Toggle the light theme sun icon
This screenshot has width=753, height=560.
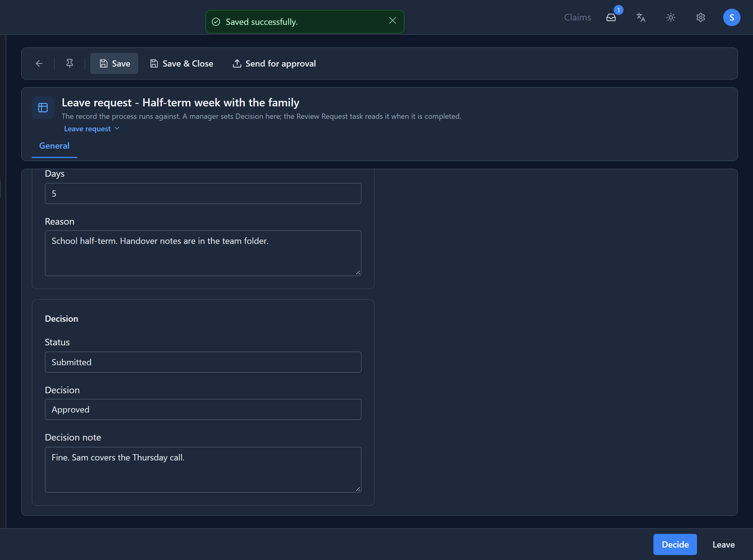[x=670, y=17]
